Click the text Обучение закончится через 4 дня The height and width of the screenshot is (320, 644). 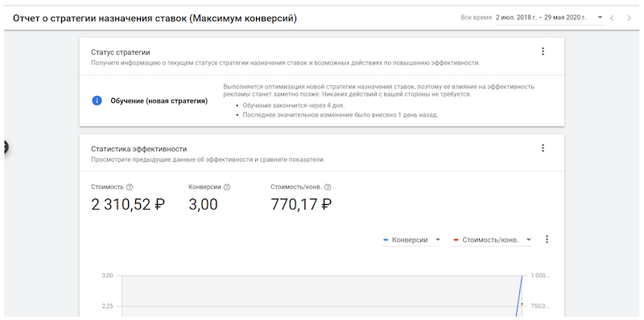click(x=294, y=105)
